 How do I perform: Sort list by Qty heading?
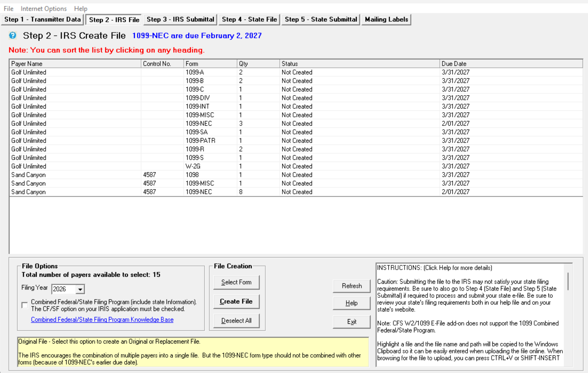pyautogui.click(x=258, y=64)
